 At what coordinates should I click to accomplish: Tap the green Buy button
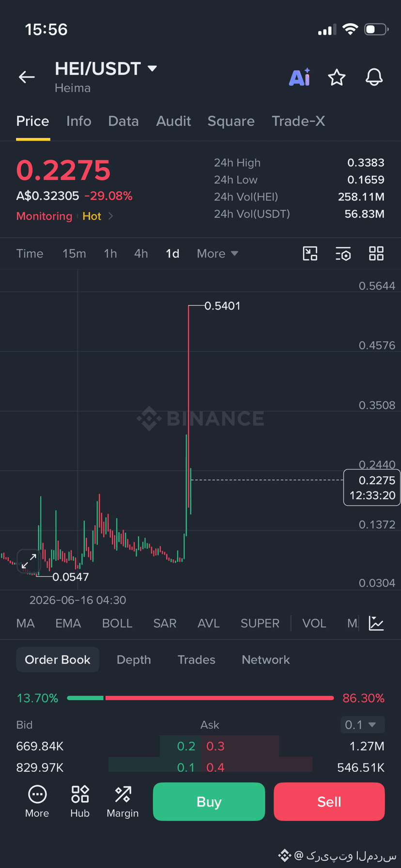209,802
